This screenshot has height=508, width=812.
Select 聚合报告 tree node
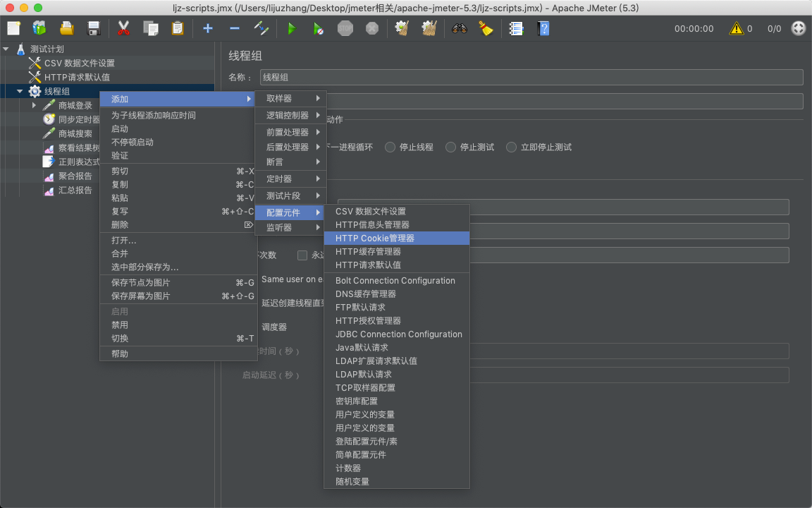[x=75, y=176]
